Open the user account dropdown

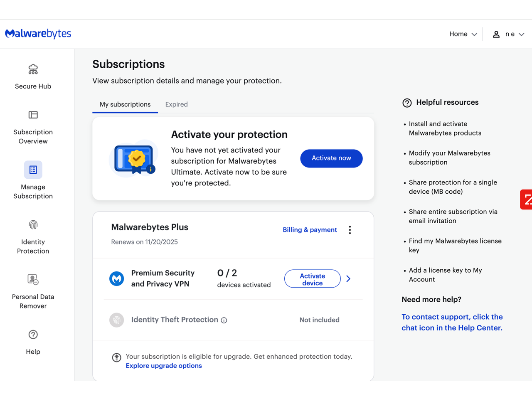pos(508,34)
